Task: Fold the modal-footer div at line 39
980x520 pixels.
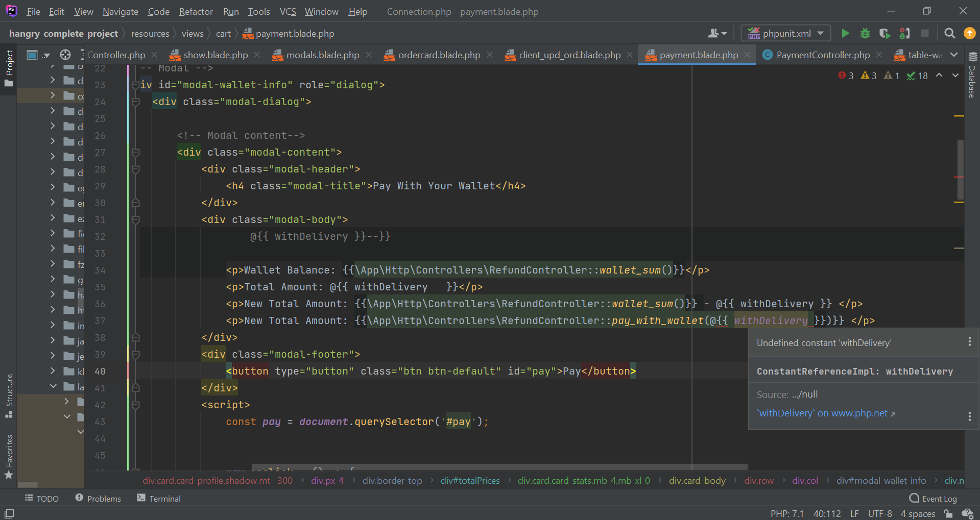Action: (136, 354)
